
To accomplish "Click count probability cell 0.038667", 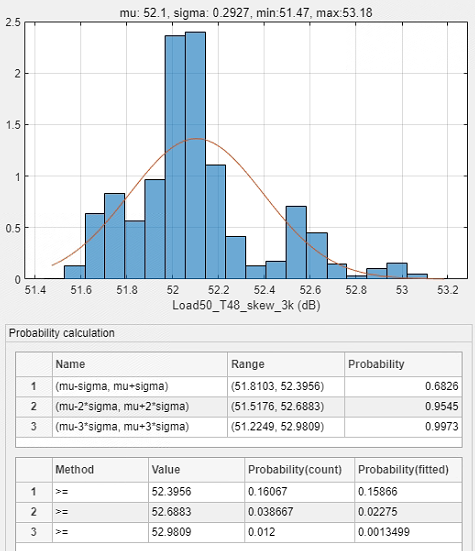I will 299,512.
